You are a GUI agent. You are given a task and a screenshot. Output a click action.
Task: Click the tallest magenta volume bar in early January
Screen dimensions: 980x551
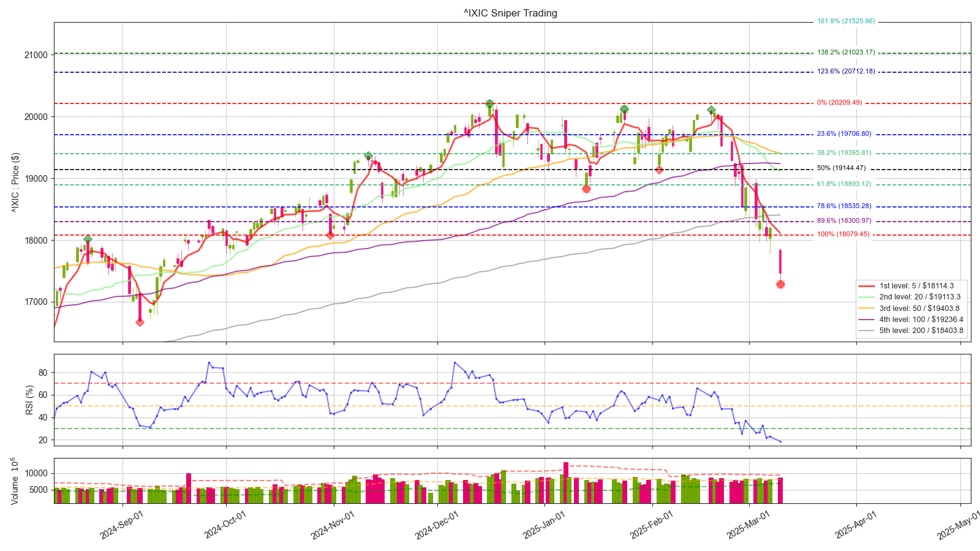click(566, 482)
